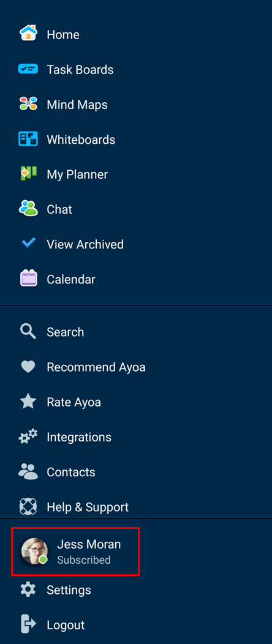Select the Whiteboards icon

28,139
